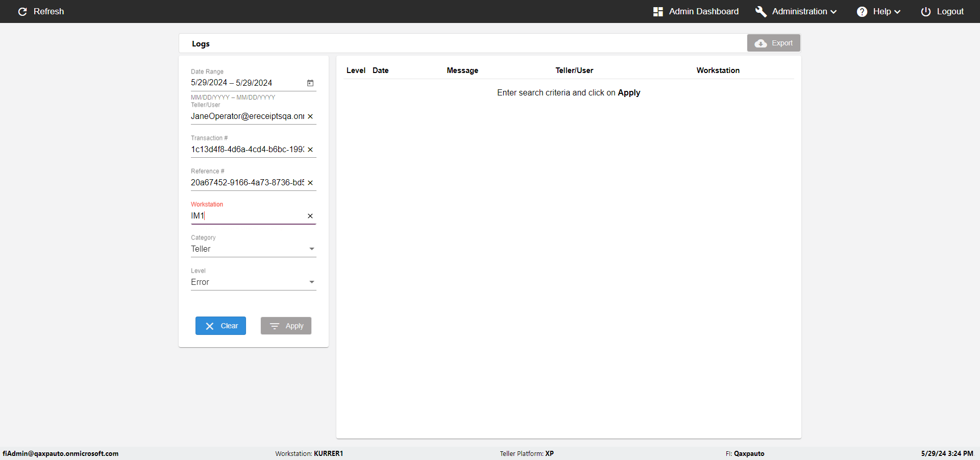Click the Message column header

coord(462,70)
